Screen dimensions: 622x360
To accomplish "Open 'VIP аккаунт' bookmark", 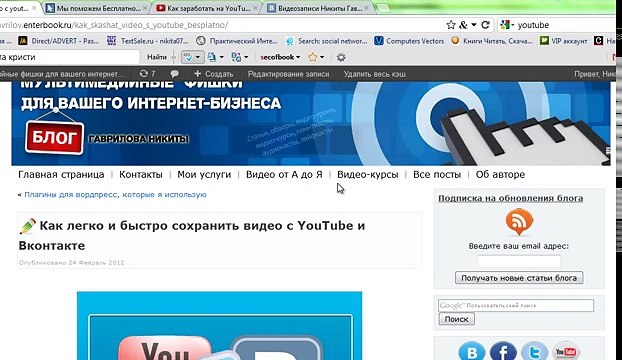I will tap(564, 41).
